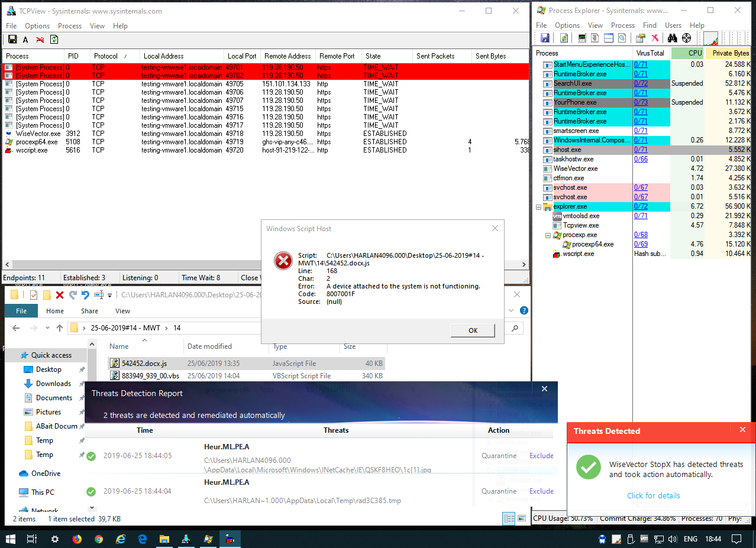The height and width of the screenshot is (548, 756).
Task: Click the wscript.exe row in TCPView
Action: (265, 150)
